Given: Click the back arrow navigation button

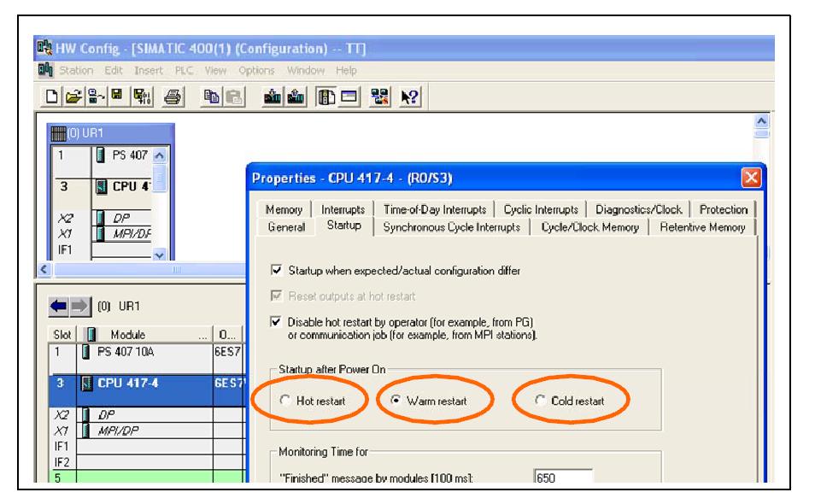Looking at the screenshot, I should [x=59, y=306].
